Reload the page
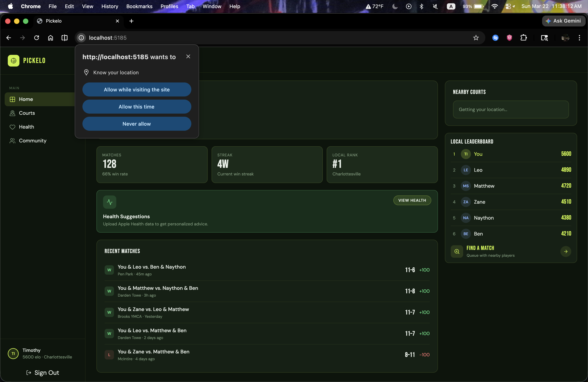588x382 pixels. point(37,38)
